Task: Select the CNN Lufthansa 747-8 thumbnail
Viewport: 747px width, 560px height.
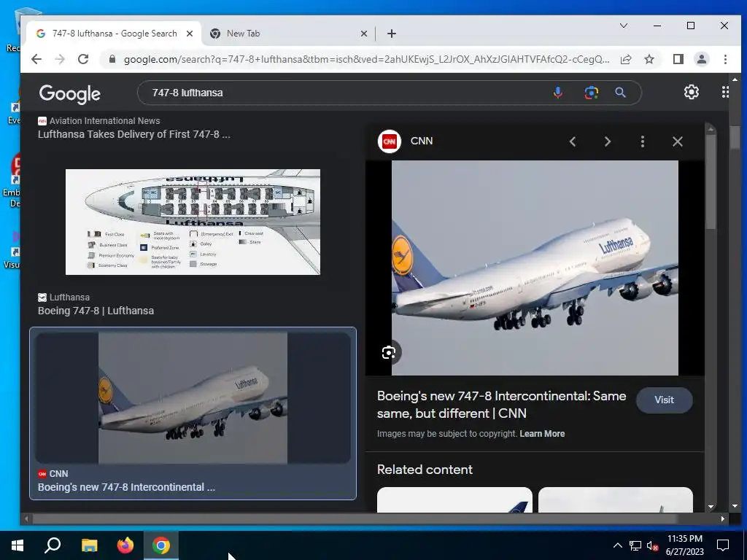Action: coord(193,397)
